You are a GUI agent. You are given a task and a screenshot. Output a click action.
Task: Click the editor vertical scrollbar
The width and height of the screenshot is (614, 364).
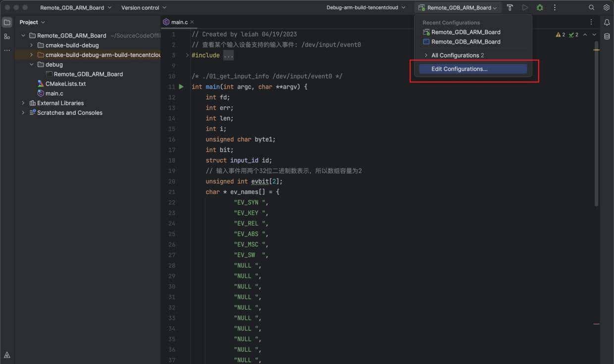[596, 124]
